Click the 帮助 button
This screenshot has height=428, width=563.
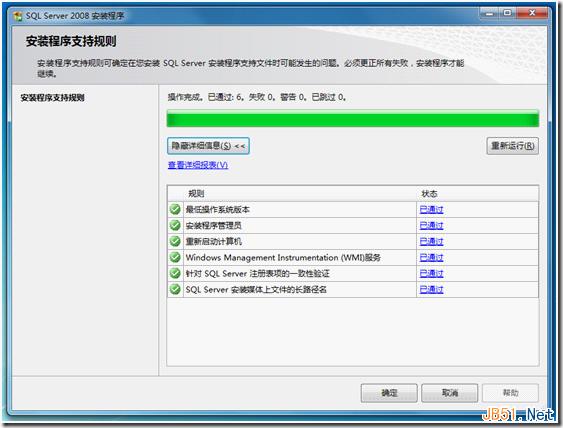pos(510,393)
